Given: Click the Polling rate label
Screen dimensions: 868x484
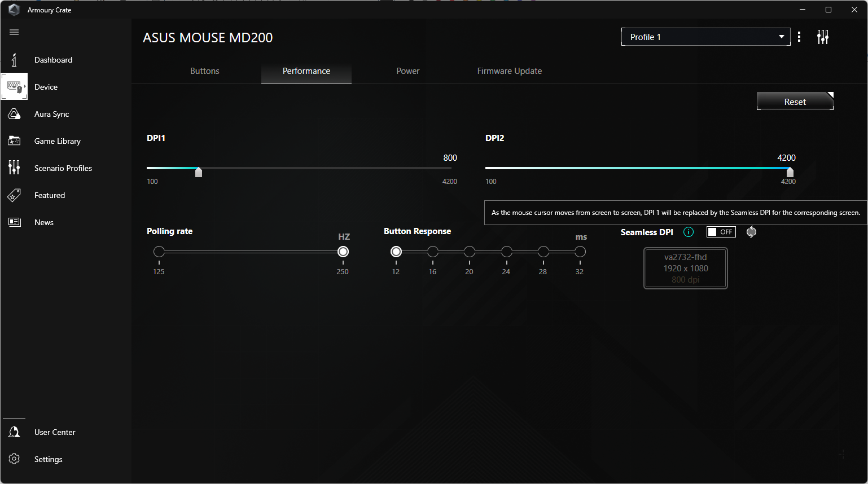Looking at the screenshot, I should pos(170,231).
